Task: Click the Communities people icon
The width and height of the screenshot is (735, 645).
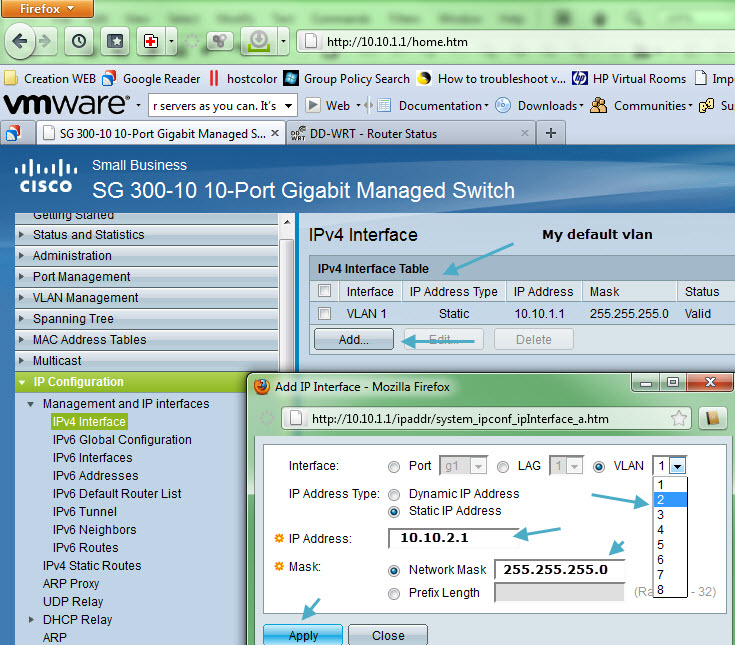Action: tap(599, 105)
